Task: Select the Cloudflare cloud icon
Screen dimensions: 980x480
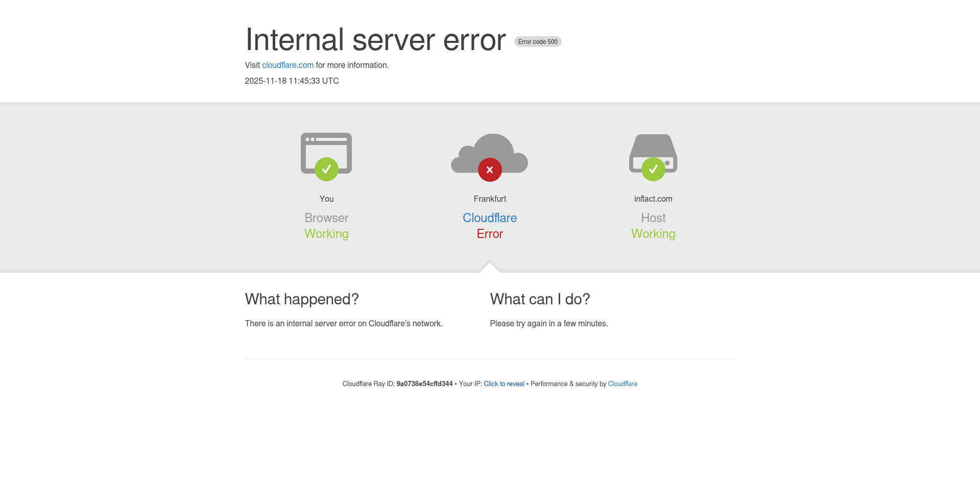Action: [x=490, y=153]
